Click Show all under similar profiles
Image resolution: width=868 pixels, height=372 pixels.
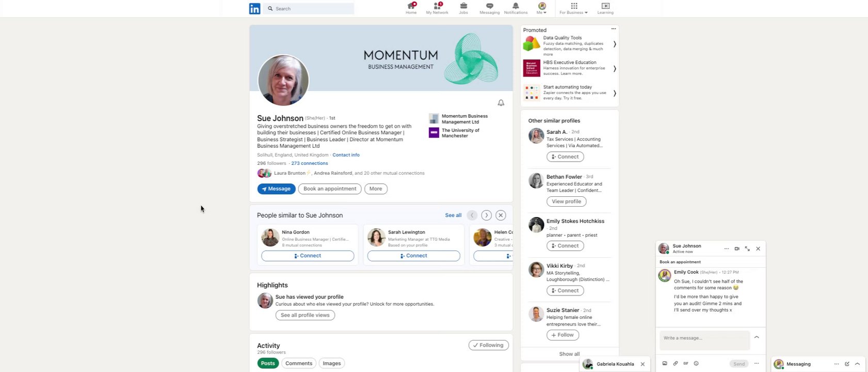pos(569,354)
